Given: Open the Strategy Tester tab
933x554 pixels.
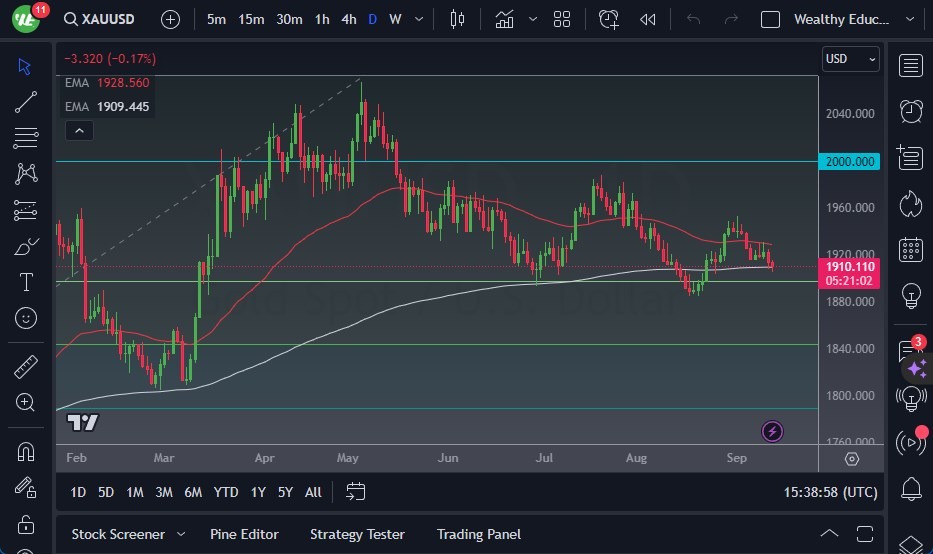Looking at the screenshot, I should pyautogui.click(x=357, y=534).
